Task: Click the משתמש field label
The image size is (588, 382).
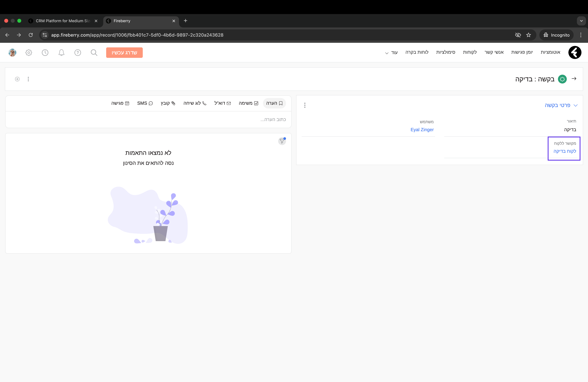Action: (426, 122)
